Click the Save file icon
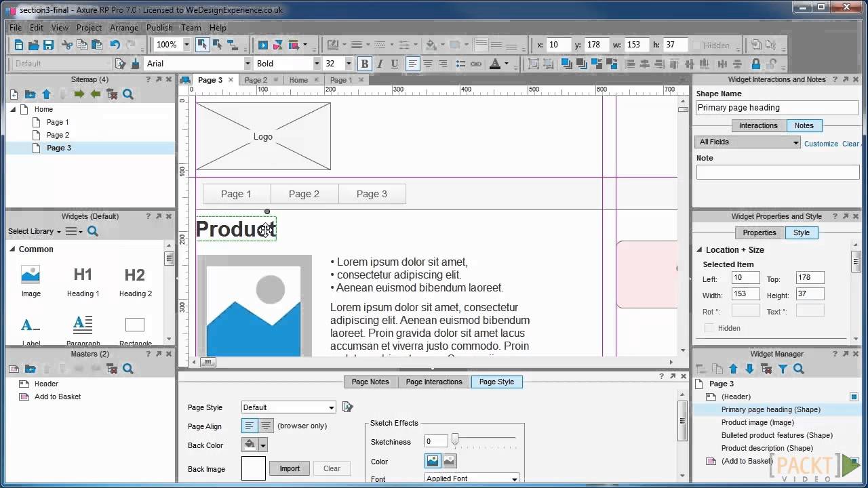Image resolution: width=868 pixels, height=488 pixels. [48, 45]
